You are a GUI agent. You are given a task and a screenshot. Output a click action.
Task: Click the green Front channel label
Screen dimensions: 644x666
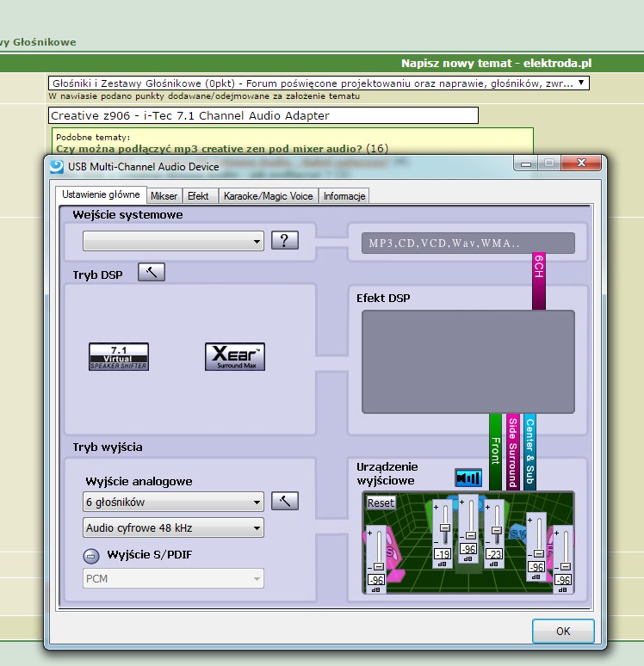(x=495, y=452)
